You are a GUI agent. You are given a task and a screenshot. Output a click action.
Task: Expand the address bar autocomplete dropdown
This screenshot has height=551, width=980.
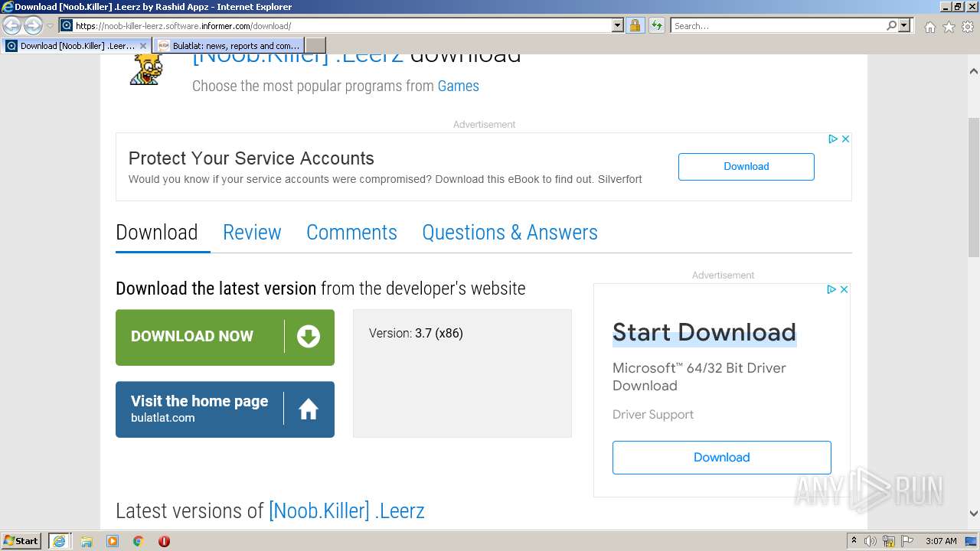click(x=618, y=25)
